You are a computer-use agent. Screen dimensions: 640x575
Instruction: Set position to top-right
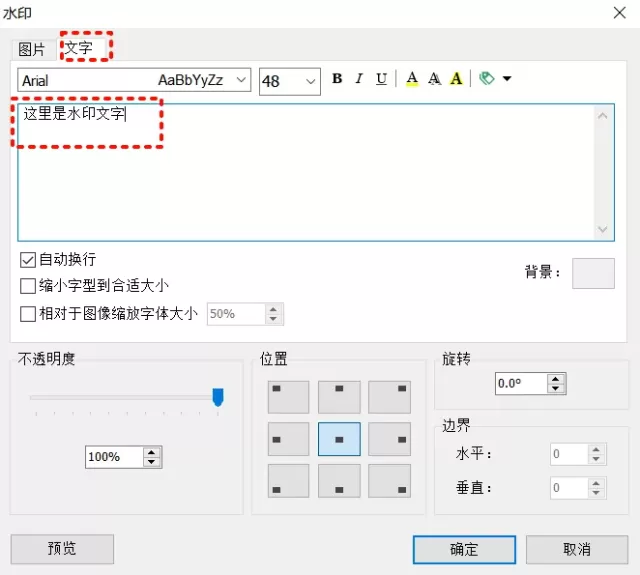389,397
